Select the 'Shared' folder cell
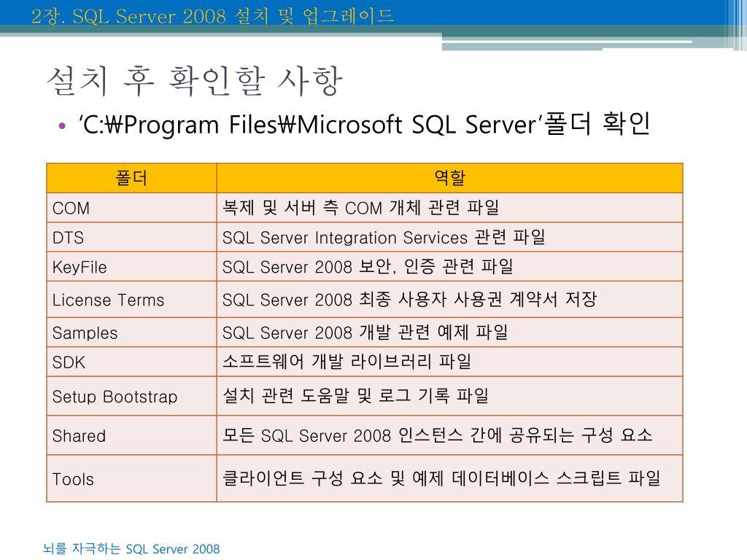 [131, 435]
